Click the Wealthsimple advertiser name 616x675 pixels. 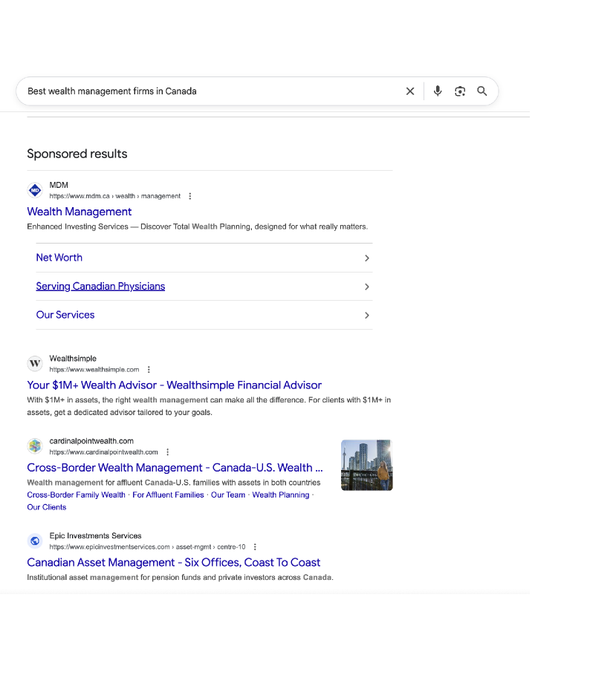[73, 359]
